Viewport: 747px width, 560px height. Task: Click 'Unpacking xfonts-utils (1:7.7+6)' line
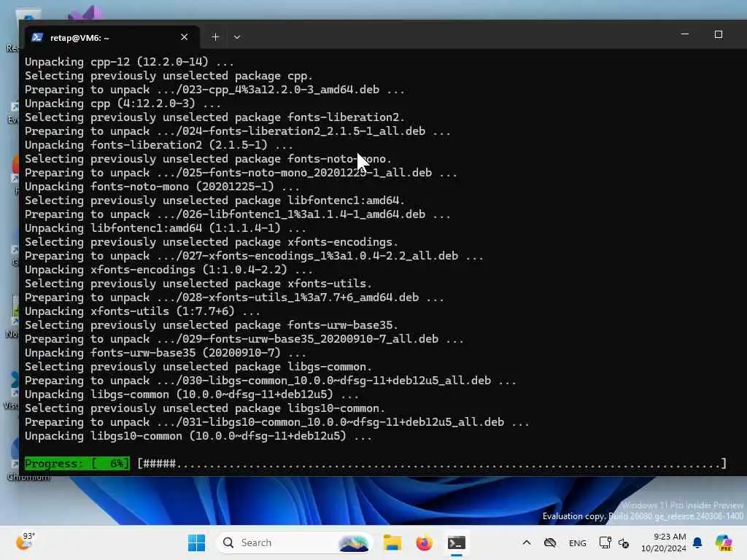point(142,311)
